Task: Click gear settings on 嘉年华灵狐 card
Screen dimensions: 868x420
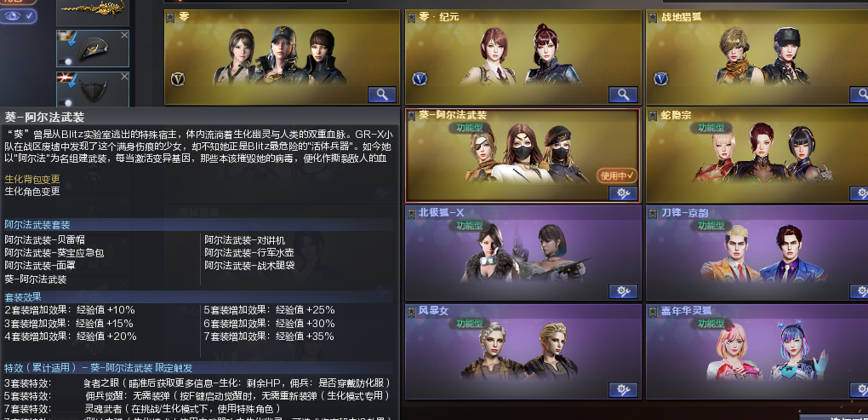Action: click(x=859, y=389)
